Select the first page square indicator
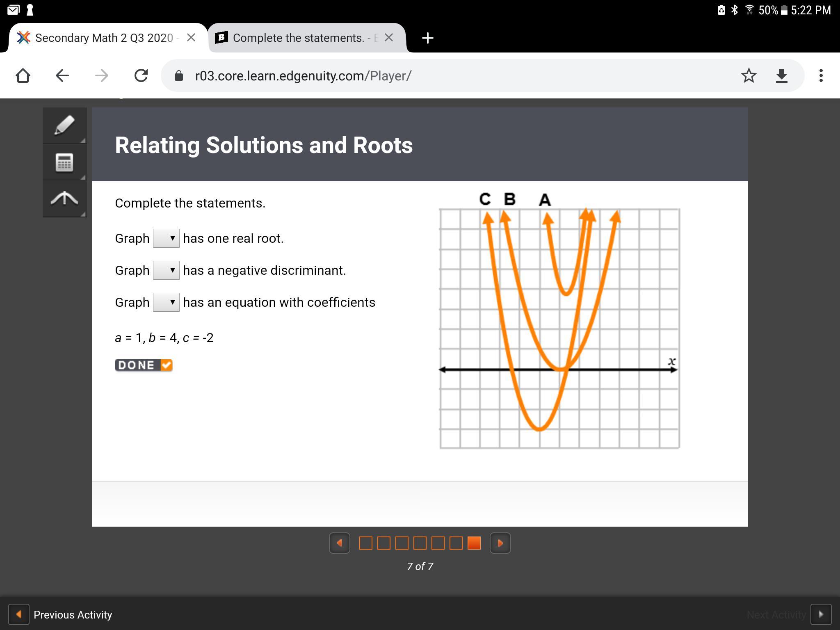The image size is (840, 630). pos(365,543)
